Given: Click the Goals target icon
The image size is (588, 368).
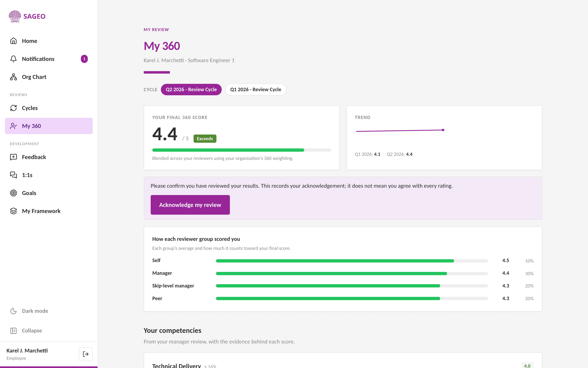Looking at the screenshot, I should (13, 193).
